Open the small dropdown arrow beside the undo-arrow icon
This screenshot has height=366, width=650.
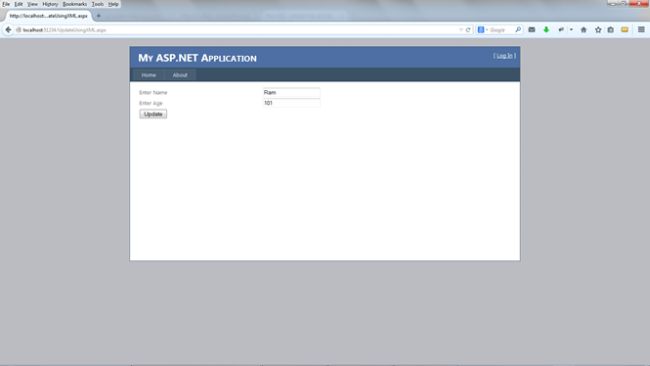coord(571,30)
